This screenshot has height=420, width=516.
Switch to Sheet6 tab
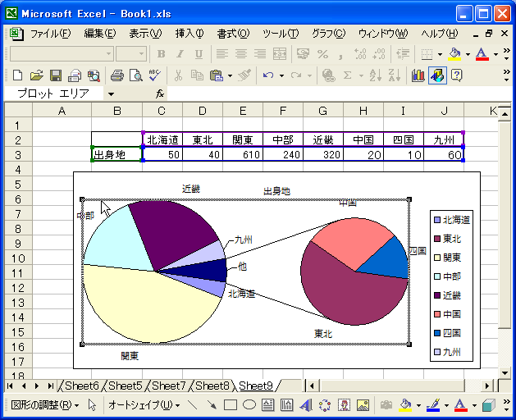tap(81, 386)
